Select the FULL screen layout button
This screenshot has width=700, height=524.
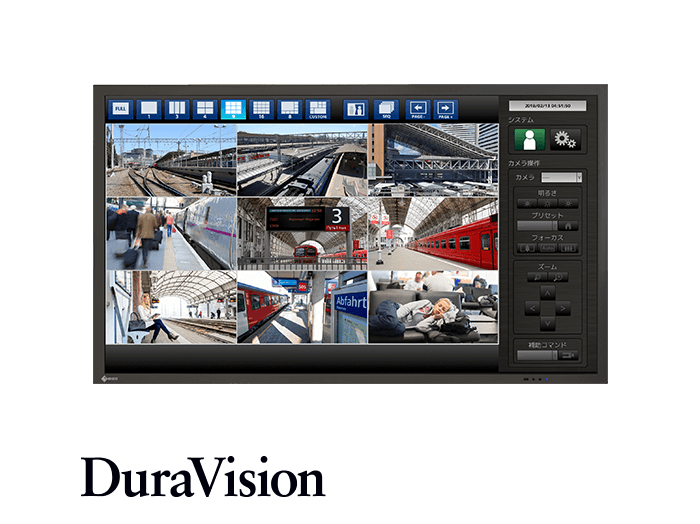121,109
